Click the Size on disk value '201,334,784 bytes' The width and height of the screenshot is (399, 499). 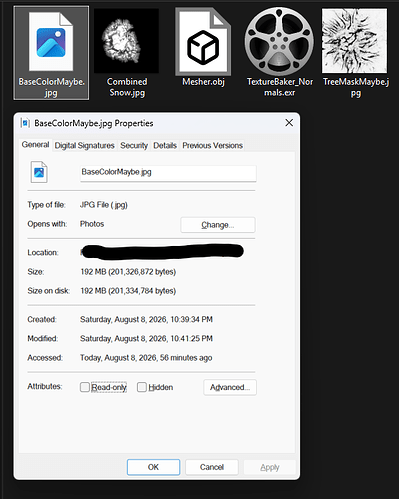[143, 291]
